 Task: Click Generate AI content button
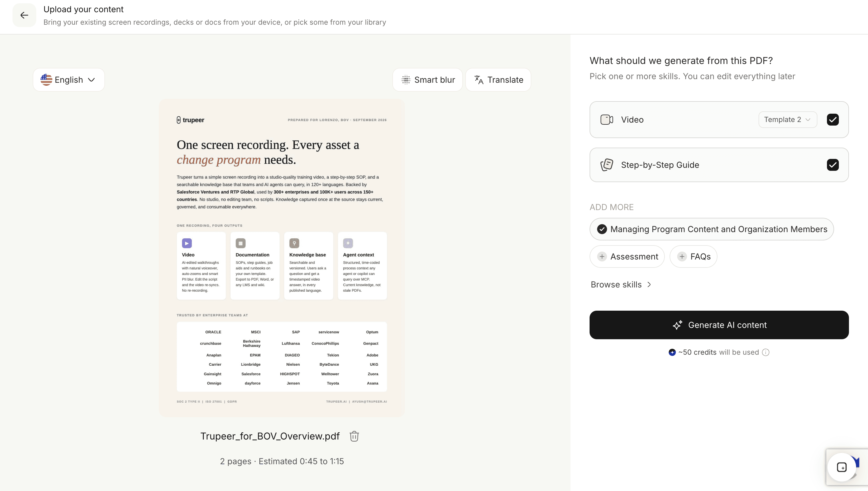(x=719, y=325)
